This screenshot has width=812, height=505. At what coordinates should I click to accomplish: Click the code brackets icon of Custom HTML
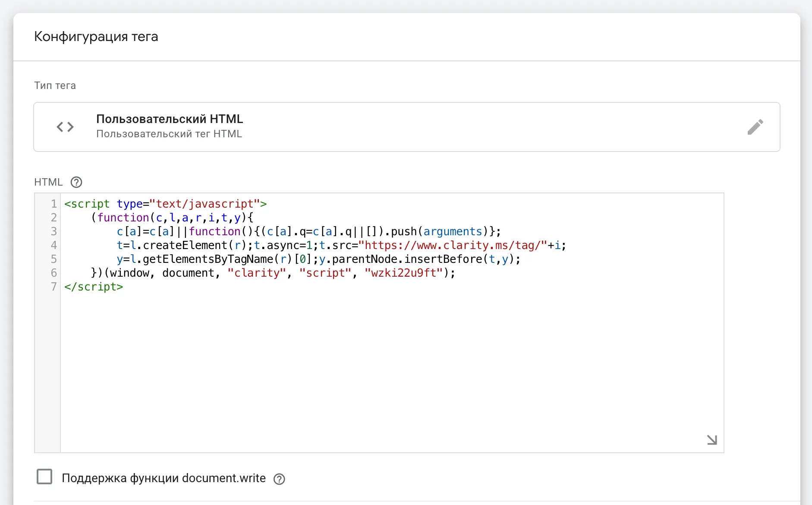65,127
